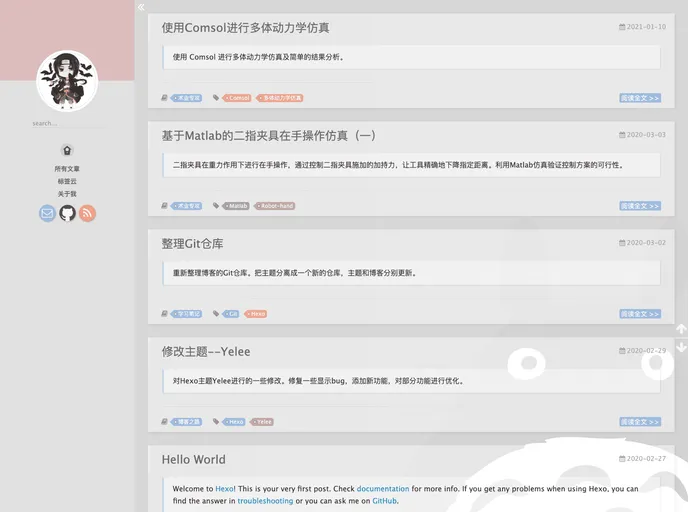Click 阅读全文 button on Comsol post
Viewport: 688px width, 512px height.
click(x=639, y=98)
